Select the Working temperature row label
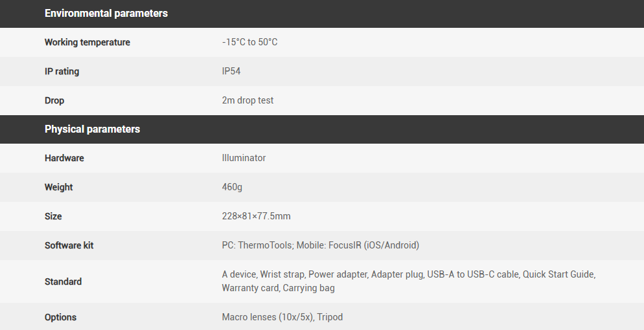Image resolution: width=644 pixels, height=330 pixels. 87,43
